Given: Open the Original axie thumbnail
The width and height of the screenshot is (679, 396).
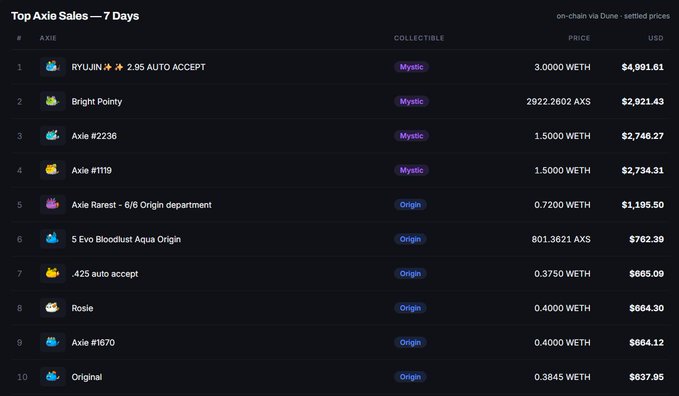Looking at the screenshot, I should (x=52, y=377).
